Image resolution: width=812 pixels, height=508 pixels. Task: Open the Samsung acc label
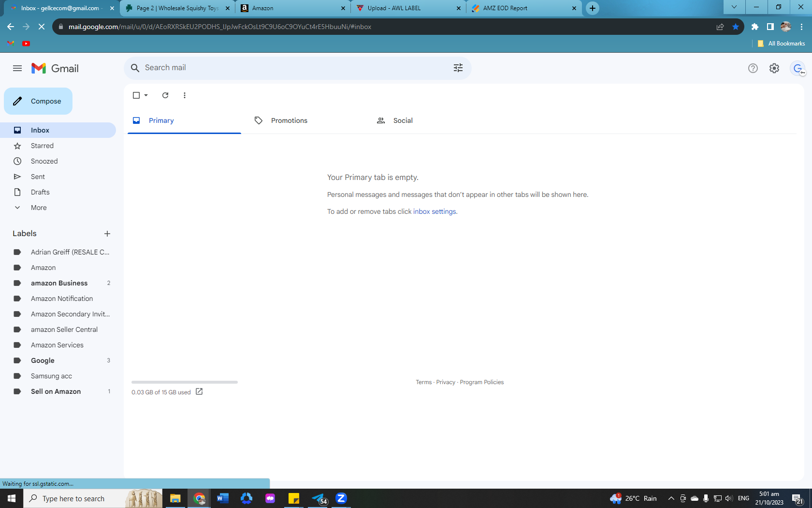click(58, 376)
